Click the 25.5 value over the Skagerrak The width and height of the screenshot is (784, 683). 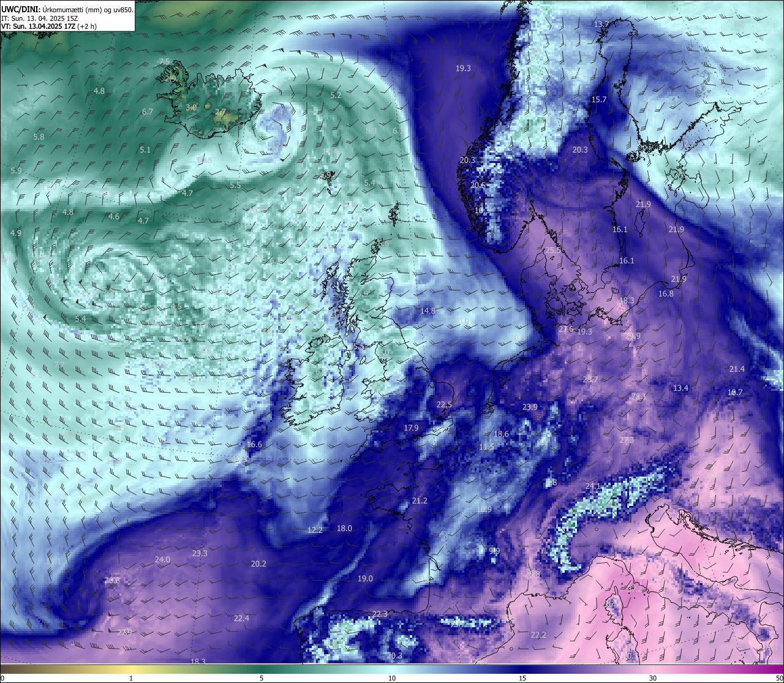554,251
